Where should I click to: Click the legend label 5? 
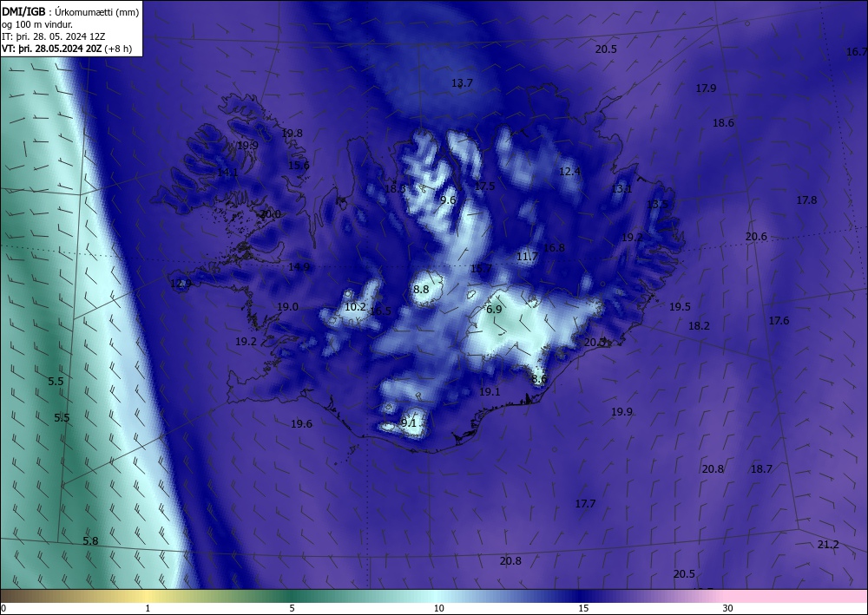292,609
